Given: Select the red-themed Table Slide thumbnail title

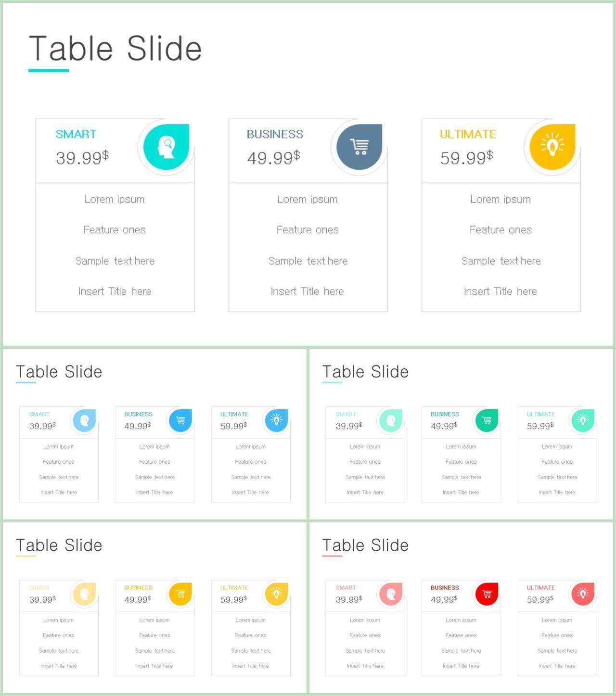Looking at the screenshot, I should [x=365, y=545].
